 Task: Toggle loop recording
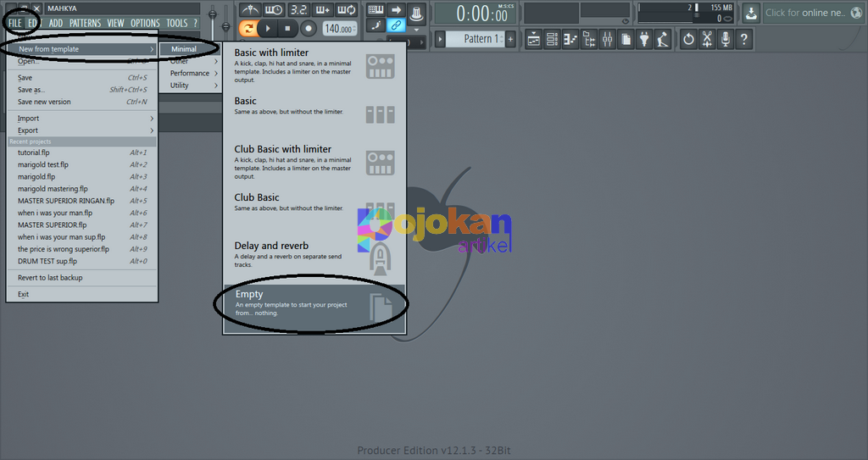347,10
